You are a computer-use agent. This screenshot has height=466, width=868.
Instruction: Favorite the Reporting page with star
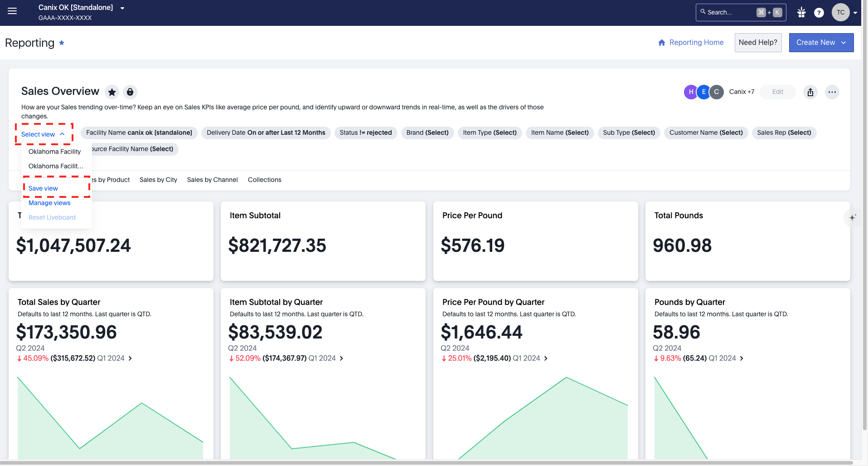[62, 43]
